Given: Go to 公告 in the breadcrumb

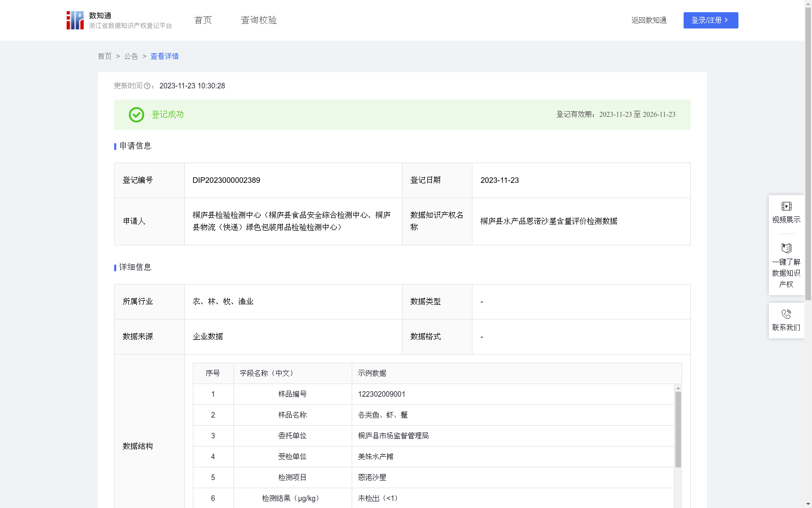Looking at the screenshot, I should (x=131, y=56).
